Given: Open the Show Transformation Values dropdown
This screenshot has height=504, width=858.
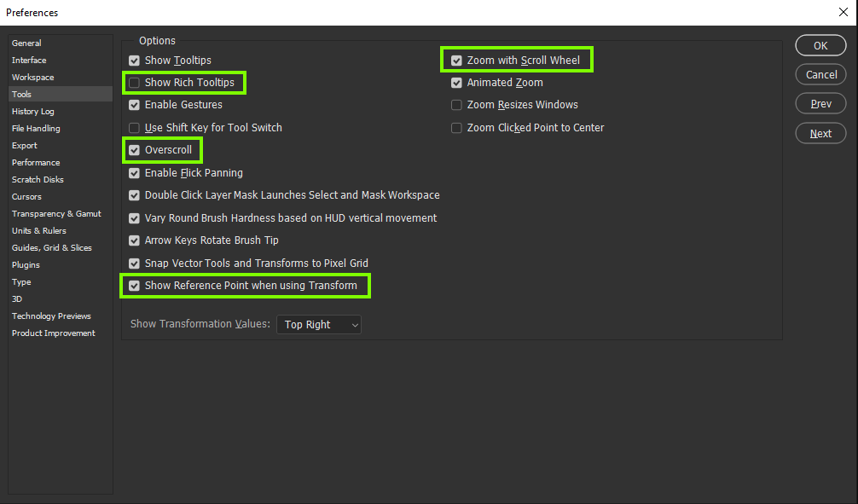Looking at the screenshot, I should tap(318, 324).
